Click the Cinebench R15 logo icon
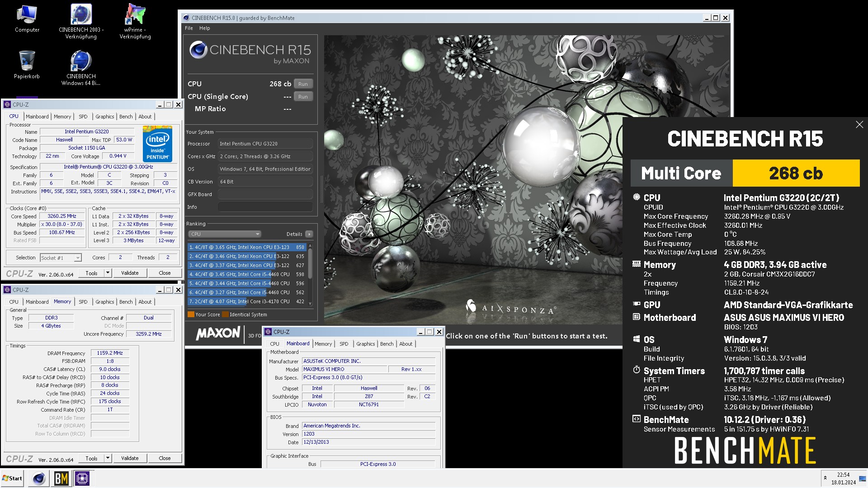The width and height of the screenshot is (868, 488). click(198, 50)
